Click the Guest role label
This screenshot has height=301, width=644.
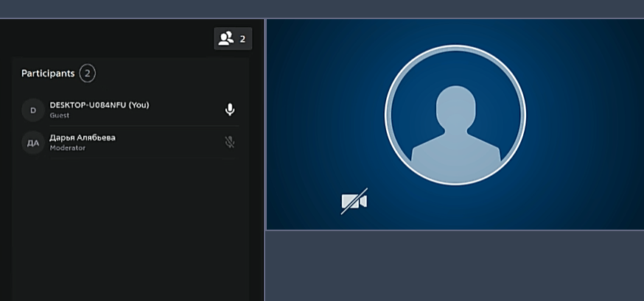tap(59, 116)
